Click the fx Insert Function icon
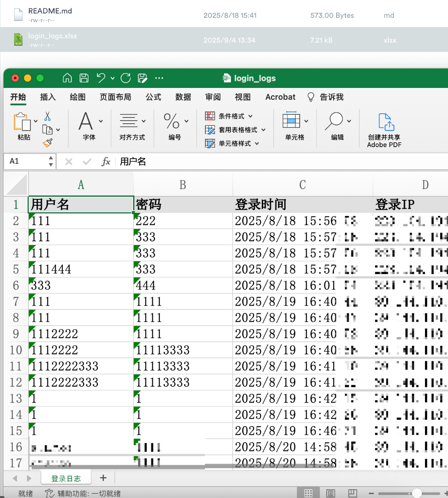 105,161
